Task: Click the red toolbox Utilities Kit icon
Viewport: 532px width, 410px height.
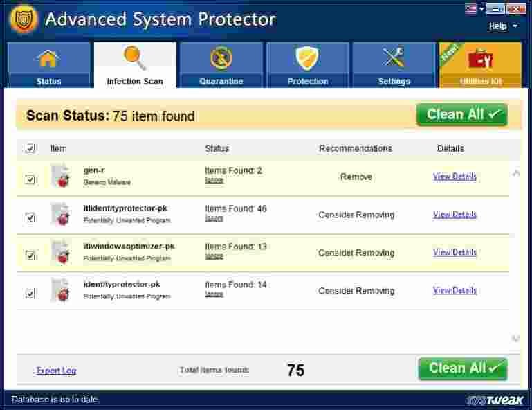Action: click(480, 58)
